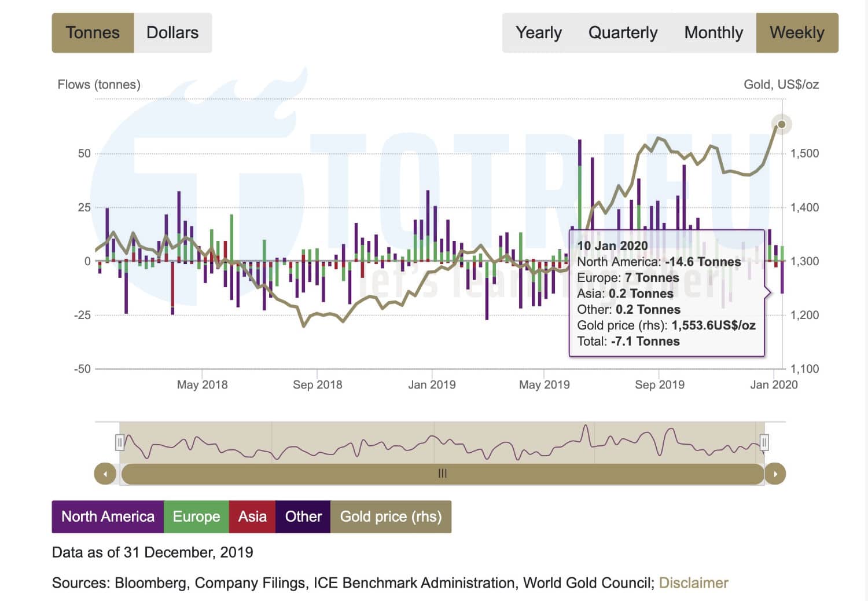Switch to the Dollars unit
868x601 pixels.
pos(172,33)
